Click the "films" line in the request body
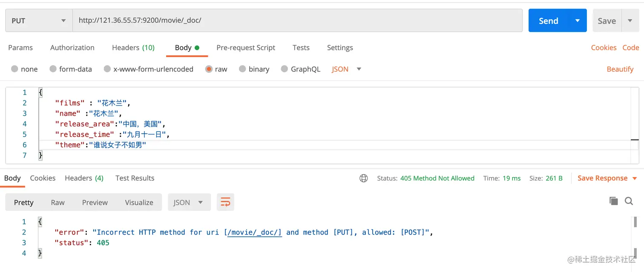The width and height of the screenshot is (644, 272). 92,103
